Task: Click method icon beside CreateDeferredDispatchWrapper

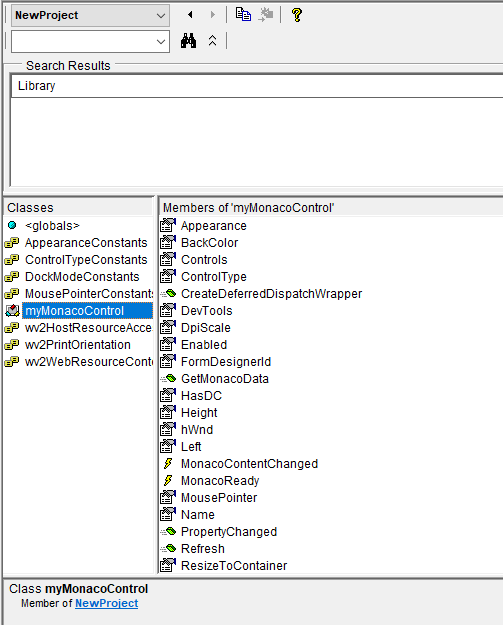Action: [168, 293]
